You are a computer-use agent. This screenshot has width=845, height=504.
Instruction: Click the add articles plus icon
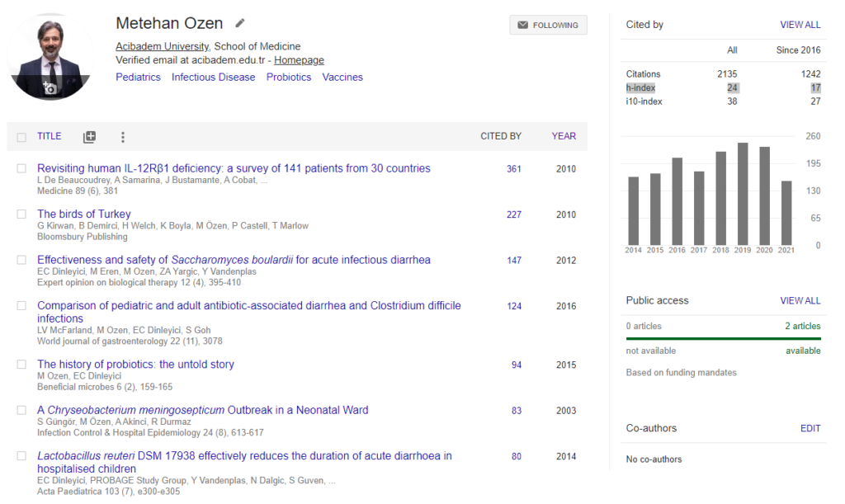tap(89, 137)
